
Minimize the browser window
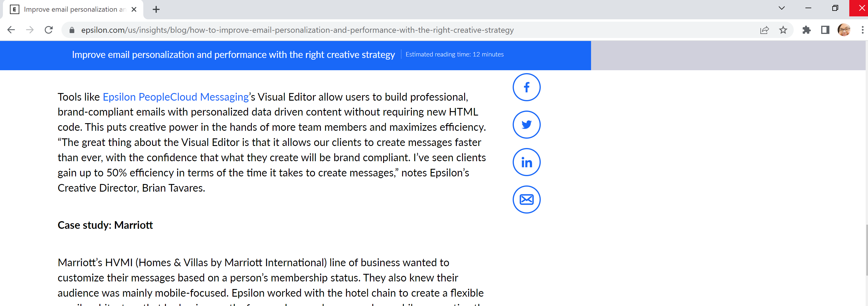coord(808,8)
